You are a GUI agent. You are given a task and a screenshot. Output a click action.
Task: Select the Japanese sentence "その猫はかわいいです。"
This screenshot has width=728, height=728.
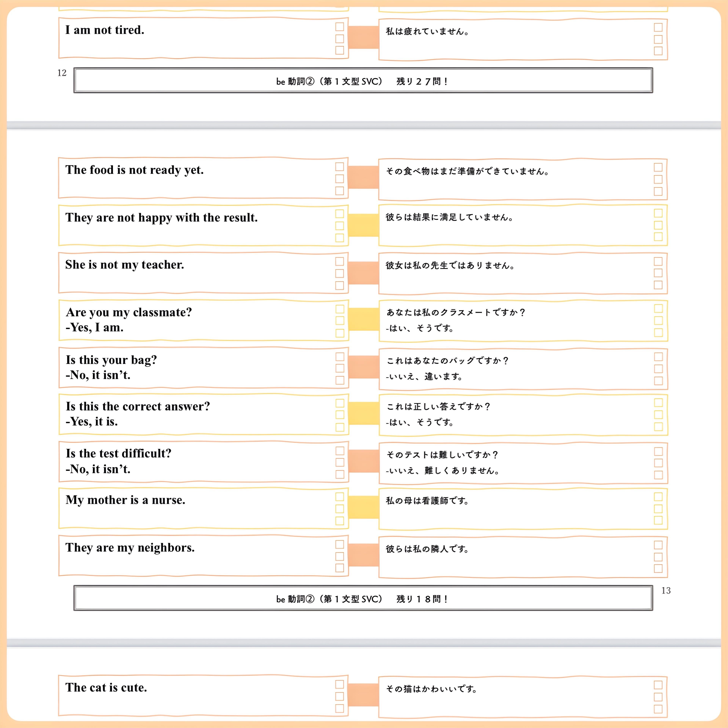[431, 689]
